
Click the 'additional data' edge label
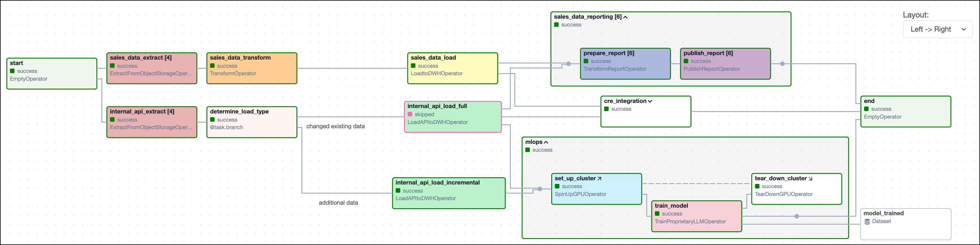tap(338, 203)
